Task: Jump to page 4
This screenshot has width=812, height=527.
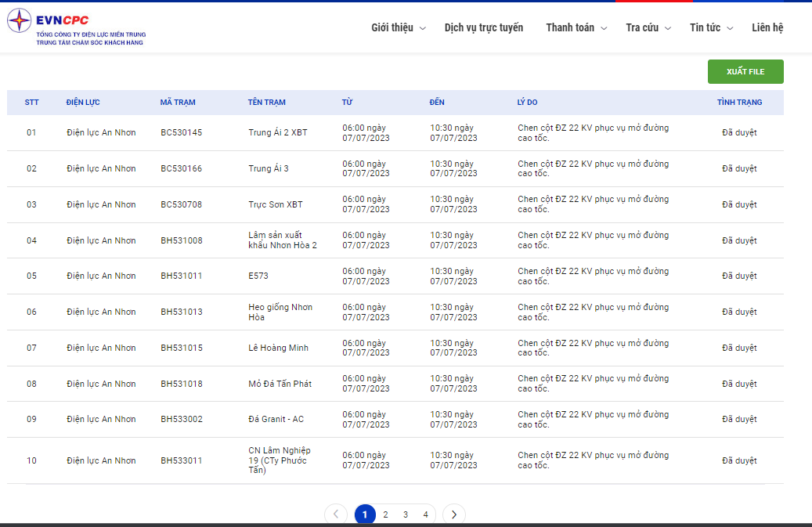Action: coord(426,514)
